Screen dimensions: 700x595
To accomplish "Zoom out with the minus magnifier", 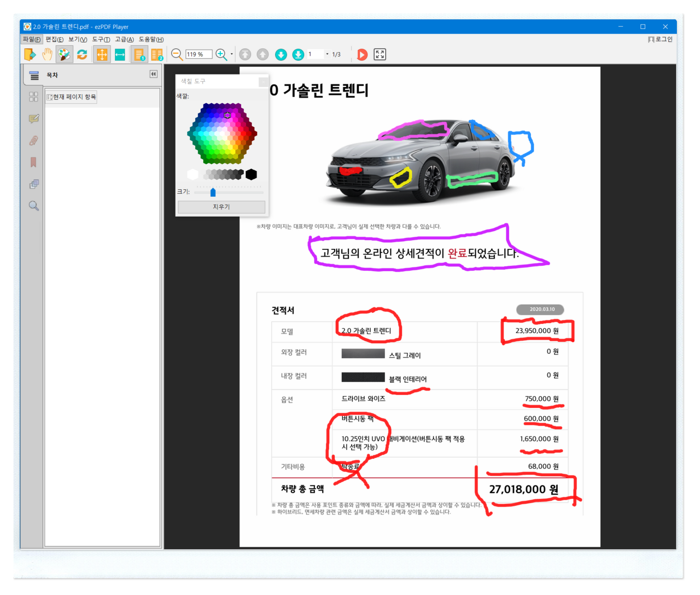I will point(177,54).
